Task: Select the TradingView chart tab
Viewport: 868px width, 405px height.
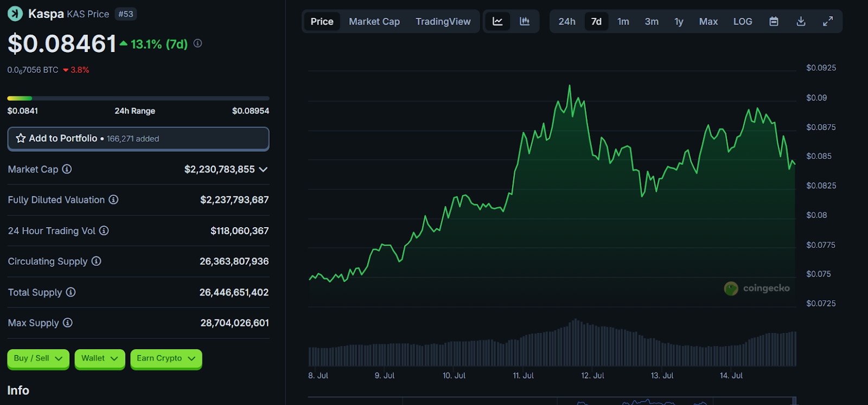Action: pos(443,21)
